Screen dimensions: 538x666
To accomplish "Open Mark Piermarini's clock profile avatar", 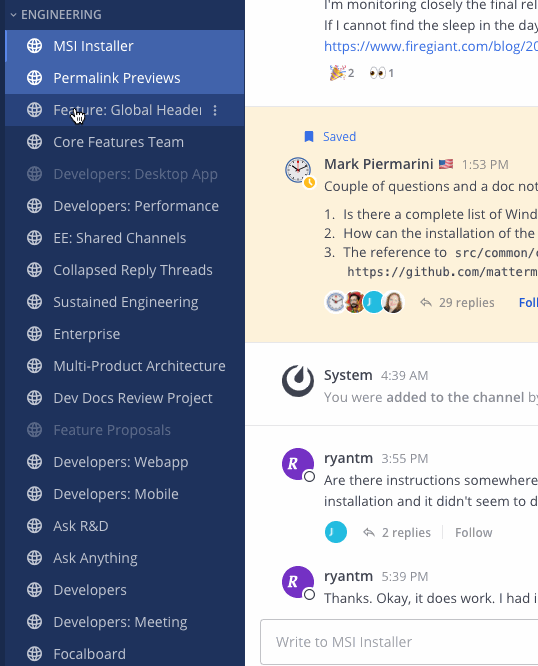I will click(298, 169).
